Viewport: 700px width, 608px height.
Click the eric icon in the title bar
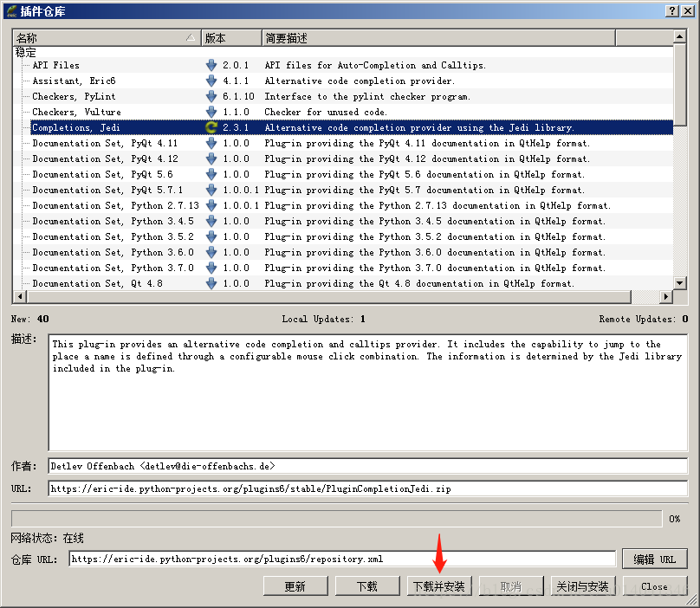click(x=12, y=11)
